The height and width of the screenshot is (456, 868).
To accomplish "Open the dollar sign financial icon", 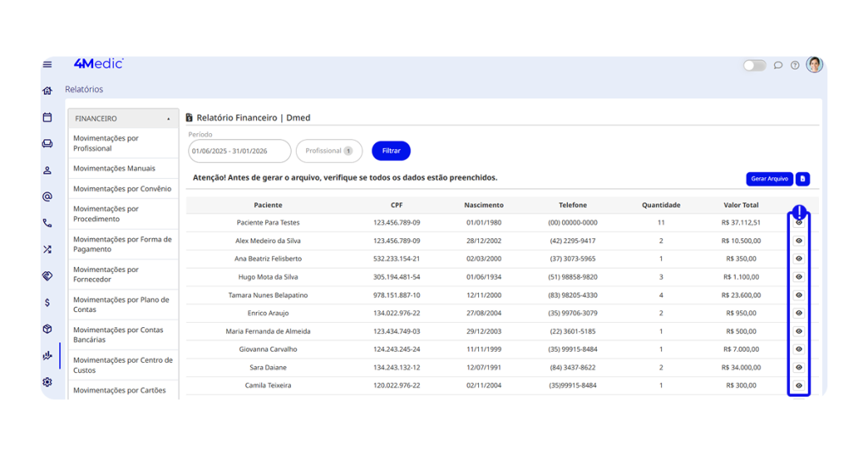I will [47, 303].
